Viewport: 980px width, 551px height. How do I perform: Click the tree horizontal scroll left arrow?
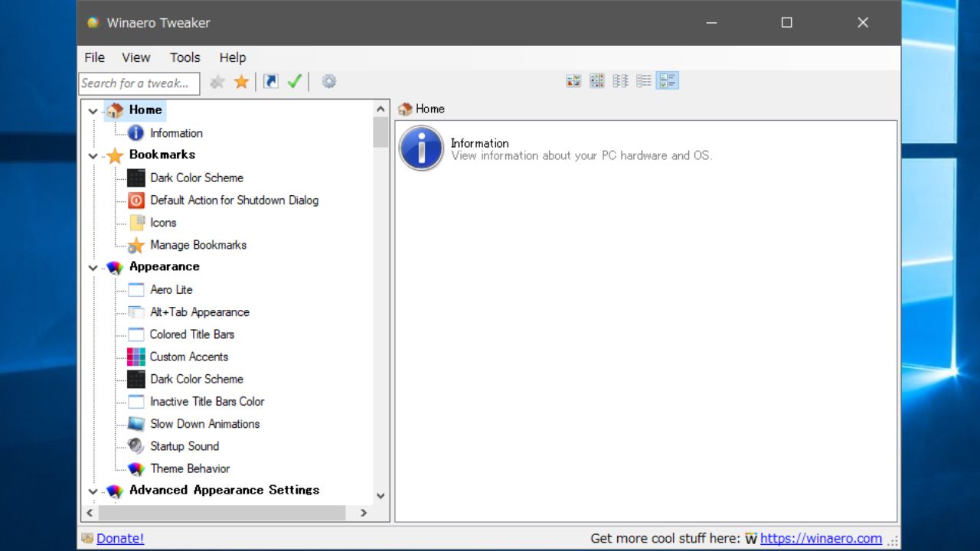[x=90, y=514]
